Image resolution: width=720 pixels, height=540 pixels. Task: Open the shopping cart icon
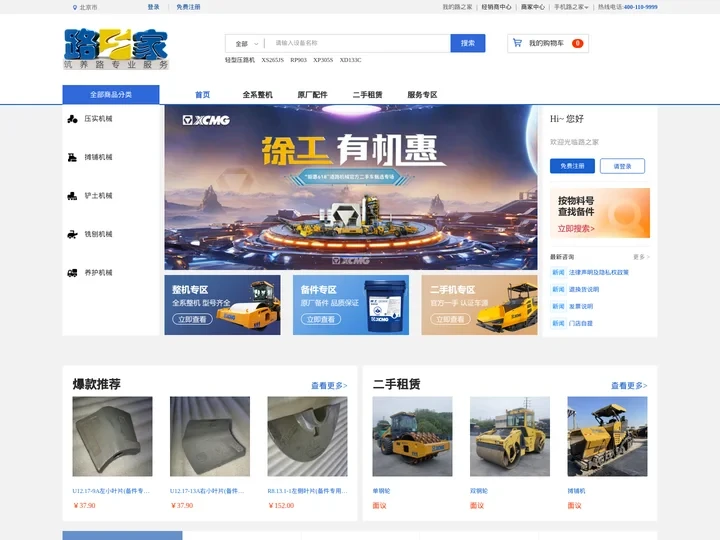pos(517,43)
